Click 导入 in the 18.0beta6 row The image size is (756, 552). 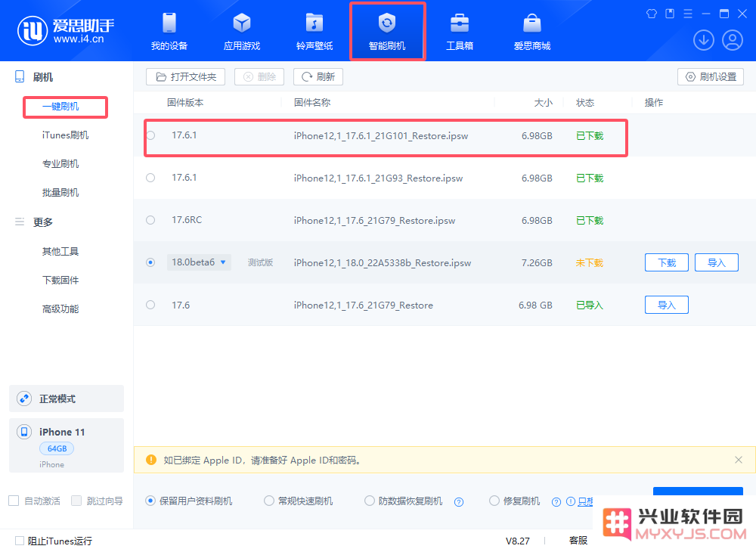717,262
